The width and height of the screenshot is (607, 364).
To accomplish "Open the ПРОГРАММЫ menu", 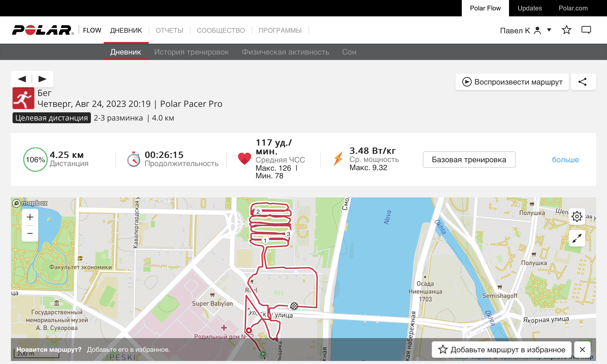I will coord(280,30).
